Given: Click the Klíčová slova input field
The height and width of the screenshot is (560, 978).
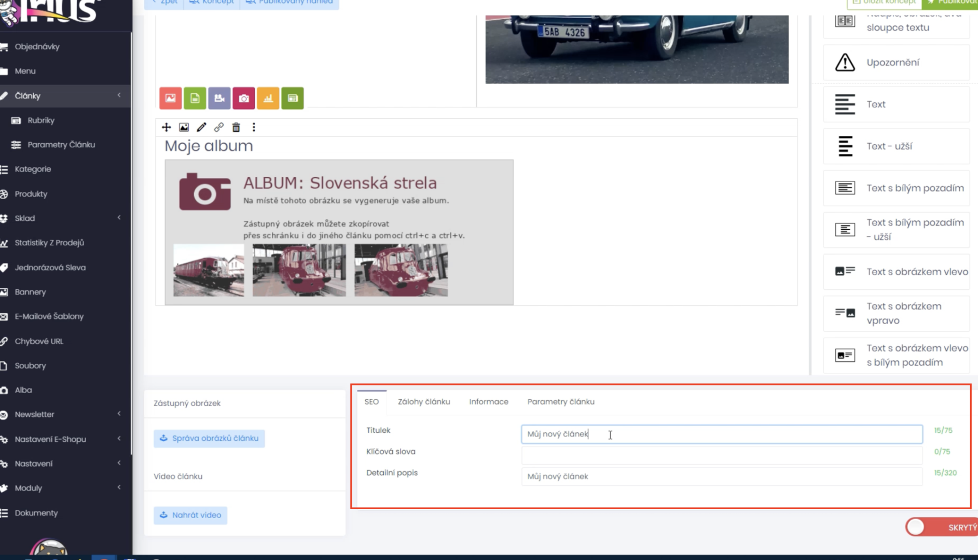Looking at the screenshot, I should pos(722,455).
